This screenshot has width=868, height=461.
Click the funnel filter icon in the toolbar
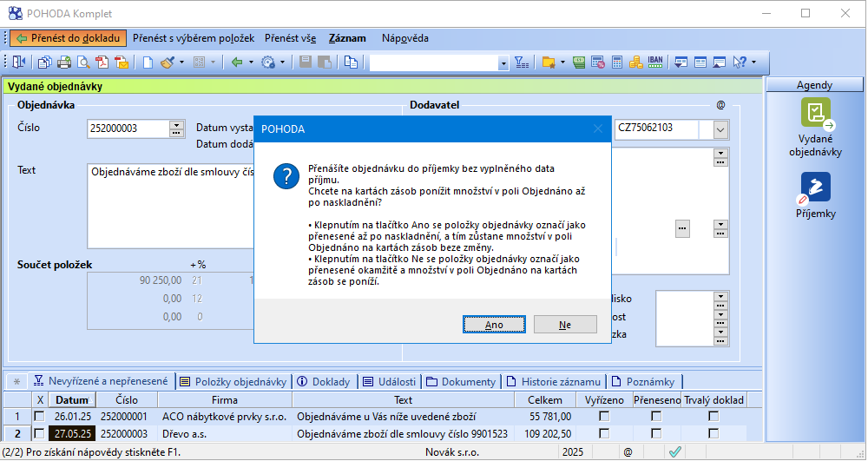tap(522, 62)
